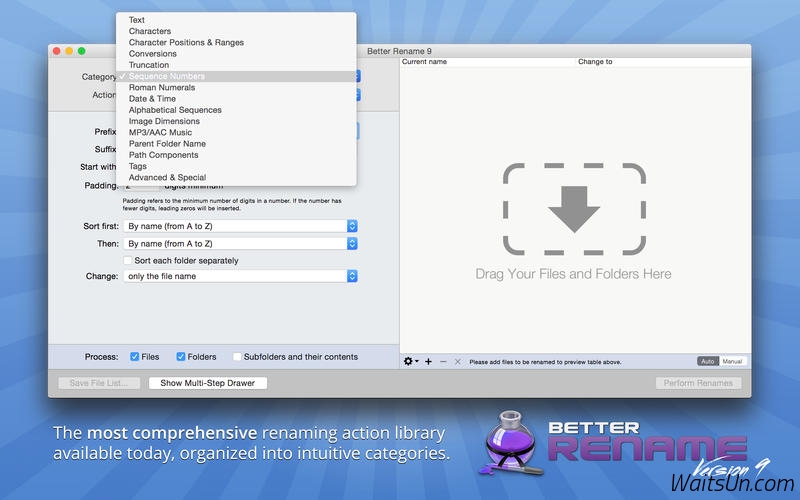
Task: Click Show Multi-Step Drawer button
Action: pos(208,383)
